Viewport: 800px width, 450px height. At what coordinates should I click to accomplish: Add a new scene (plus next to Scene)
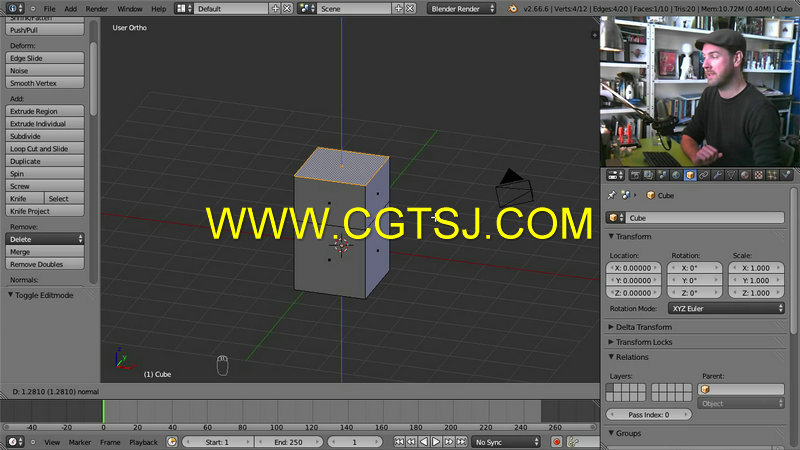point(398,9)
